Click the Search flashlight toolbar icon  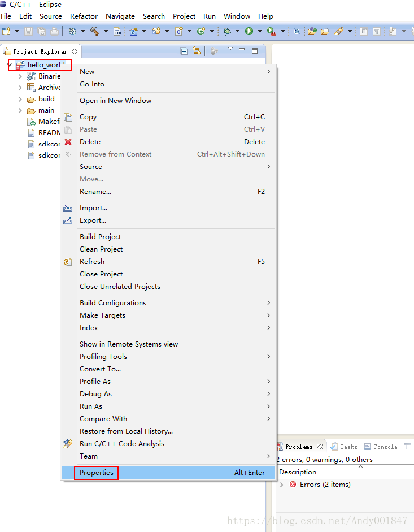pos(338,32)
